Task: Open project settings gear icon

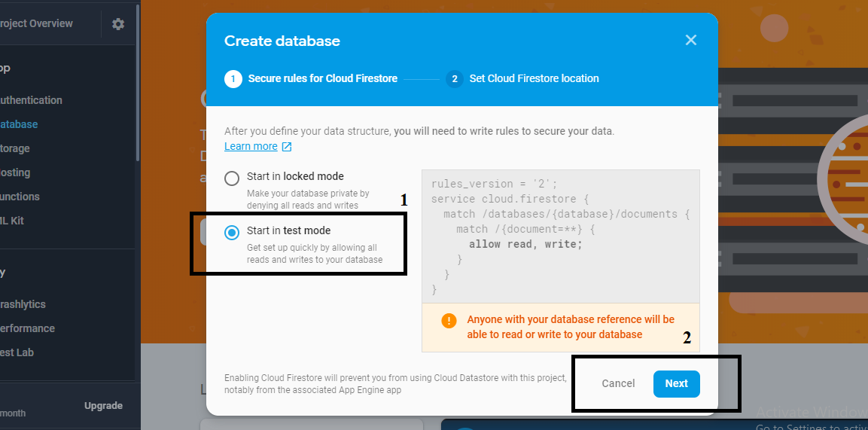Action: [x=118, y=24]
